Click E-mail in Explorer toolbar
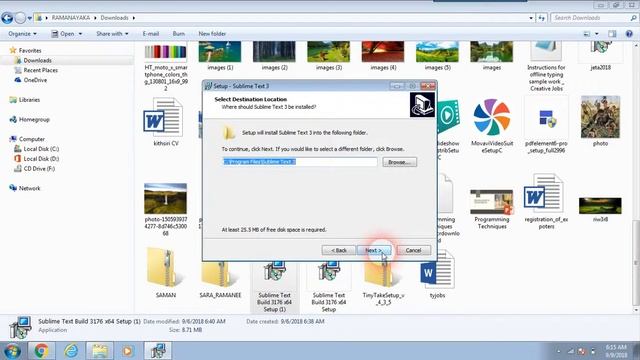640x360 pixels. 151,34
